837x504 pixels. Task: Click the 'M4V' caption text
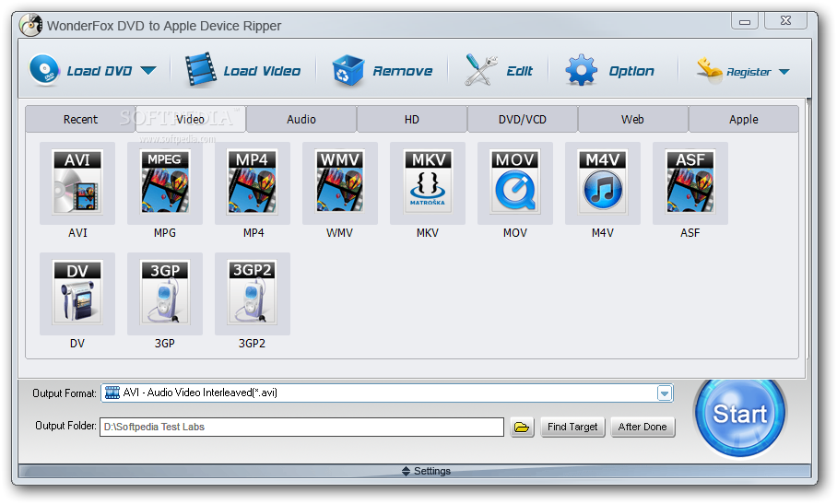[x=603, y=232]
